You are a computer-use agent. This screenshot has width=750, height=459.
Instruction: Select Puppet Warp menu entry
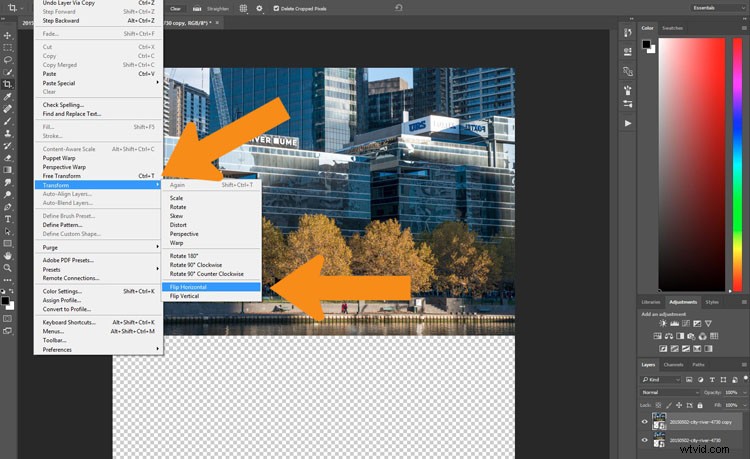coord(99,158)
